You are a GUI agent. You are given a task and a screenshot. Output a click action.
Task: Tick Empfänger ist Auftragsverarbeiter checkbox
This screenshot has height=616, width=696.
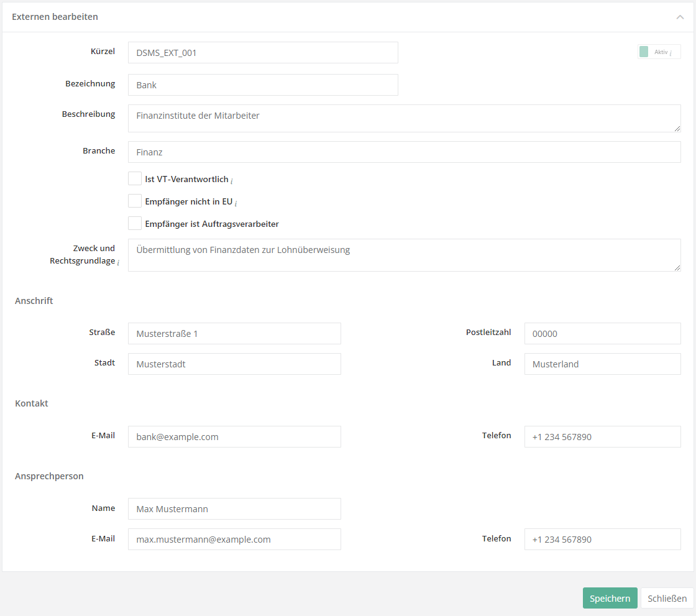pos(135,224)
